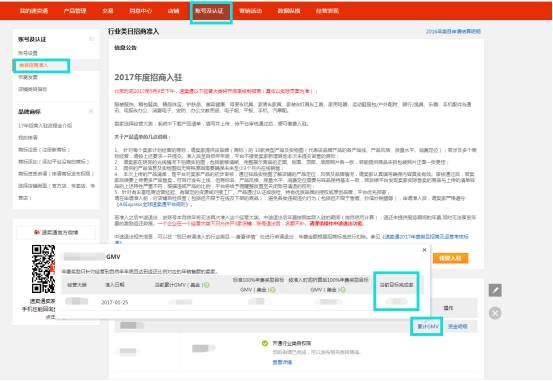Close the GMV popup with the X
553x381 pixels.
[x=424, y=250]
